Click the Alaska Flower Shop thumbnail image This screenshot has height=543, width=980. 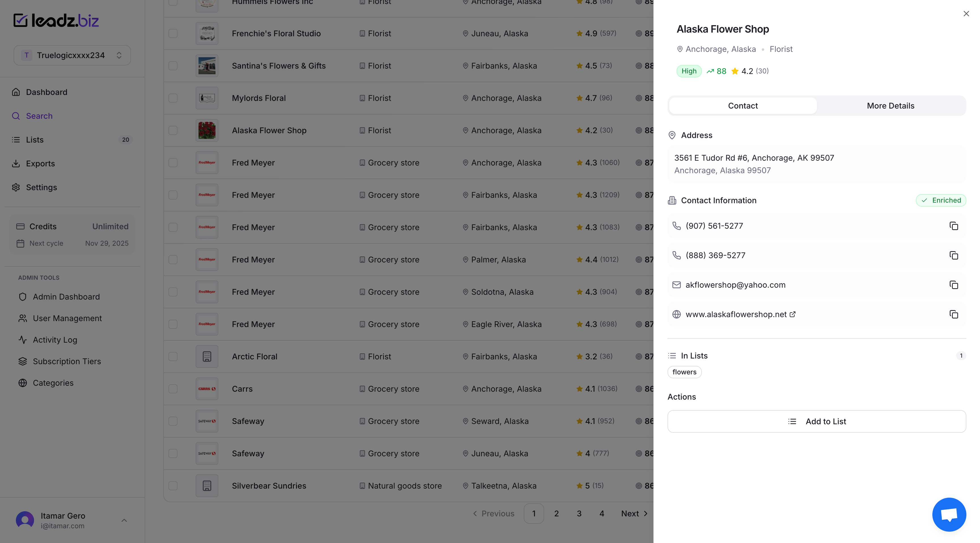click(207, 130)
